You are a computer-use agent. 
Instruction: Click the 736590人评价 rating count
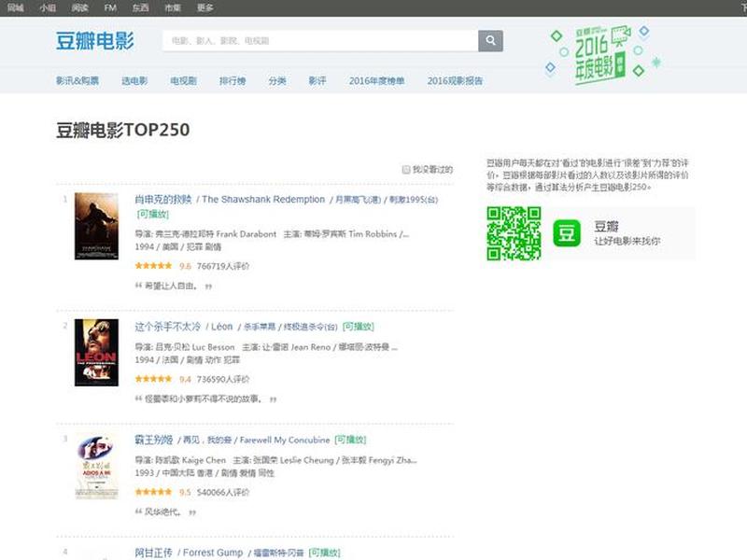point(223,380)
